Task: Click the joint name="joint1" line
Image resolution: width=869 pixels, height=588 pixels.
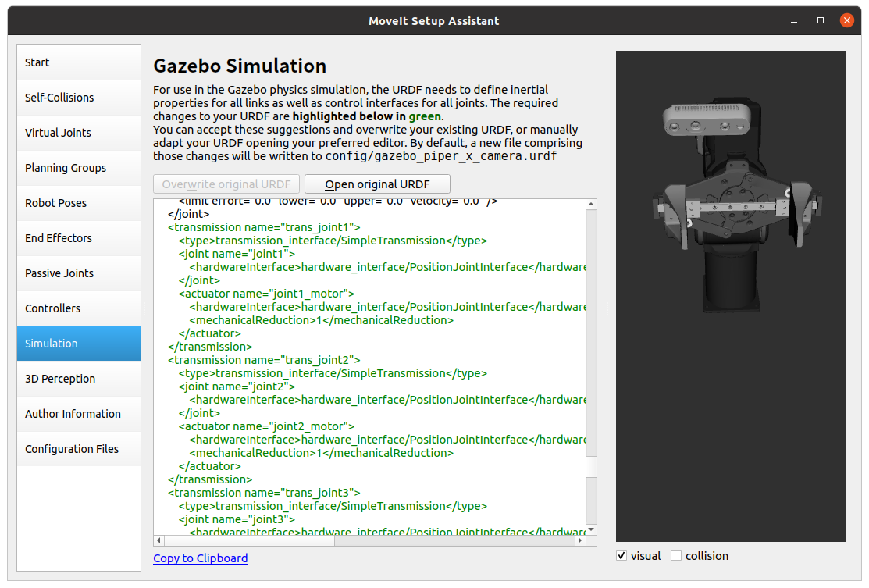Action: [237, 254]
